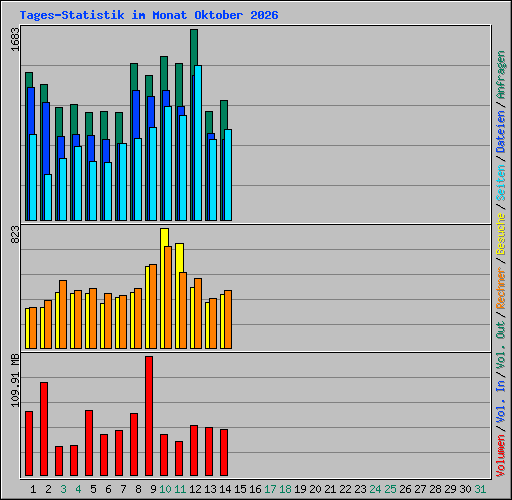This screenshot has height=500, width=512.
Task: Click green day 3 on the x-axis
Action: pos(63,489)
